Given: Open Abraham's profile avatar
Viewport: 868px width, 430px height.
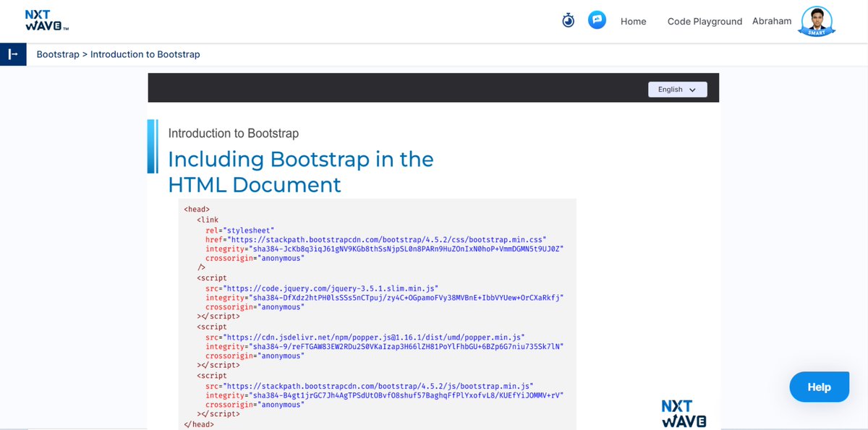Looking at the screenshot, I should pos(817,21).
